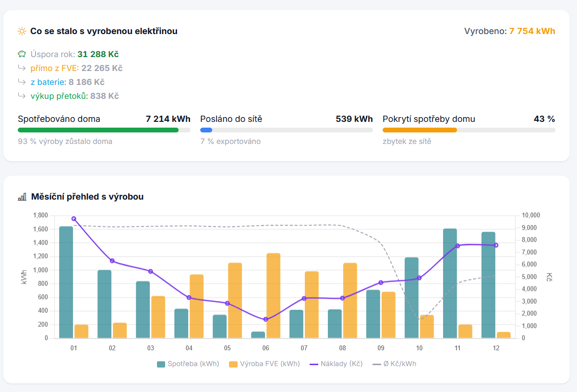The width and height of the screenshot is (577, 392).
Task: Click the teal consumption bar for month 01
Action: click(66, 282)
